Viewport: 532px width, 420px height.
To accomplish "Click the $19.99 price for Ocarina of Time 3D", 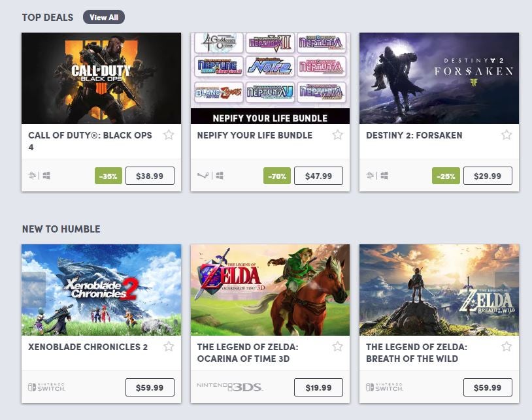I will click(x=318, y=387).
